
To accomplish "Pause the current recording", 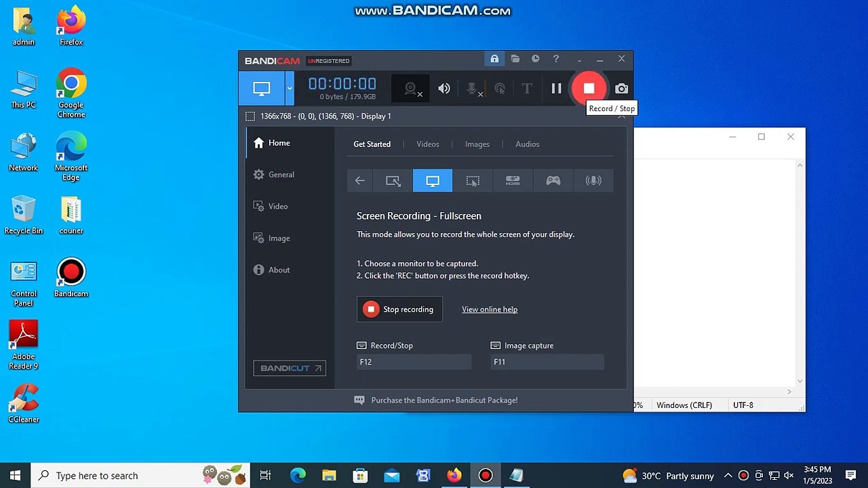I will point(556,89).
